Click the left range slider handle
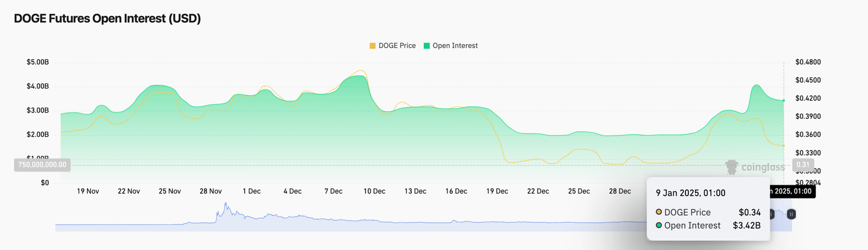The width and height of the screenshot is (868, 250). pos(772,214)
